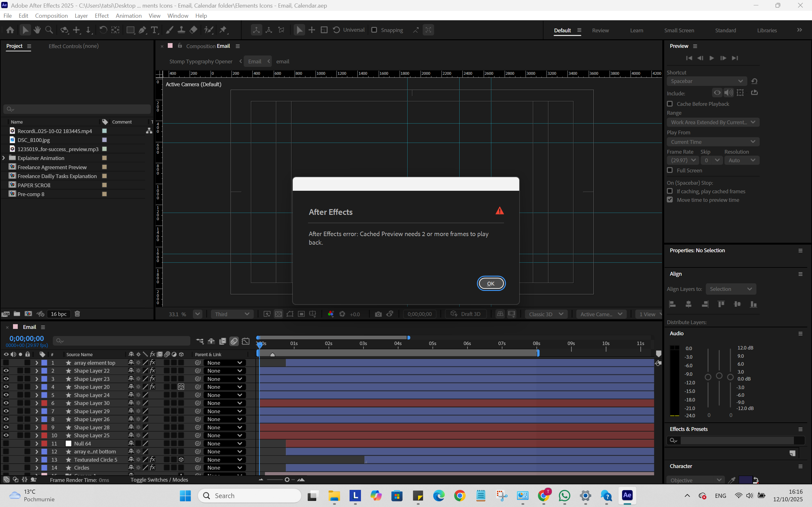Click the snapshot camera icon
This screenshot has height=507, width=812.
[x=378, y=314]
